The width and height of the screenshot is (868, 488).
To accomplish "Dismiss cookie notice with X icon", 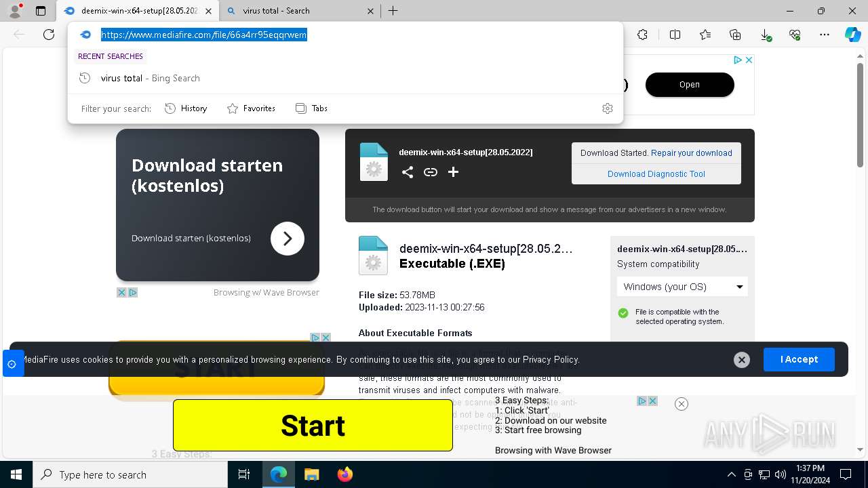I will pyautogui.click(x=742, y=360).
